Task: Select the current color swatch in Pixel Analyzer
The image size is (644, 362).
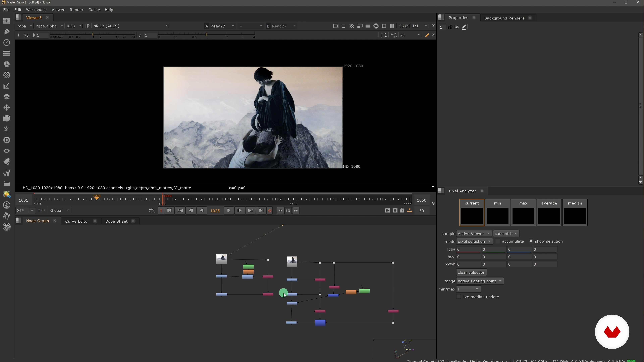Action: 471,212
